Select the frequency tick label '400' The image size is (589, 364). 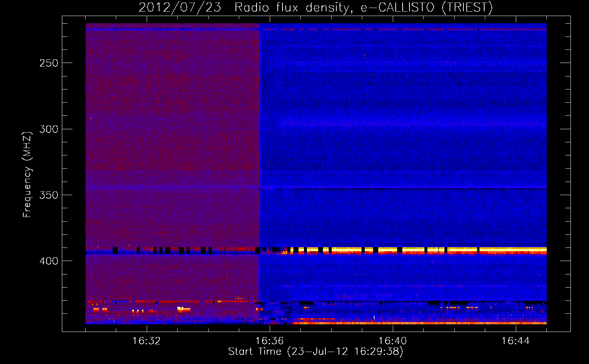[49, 261]
